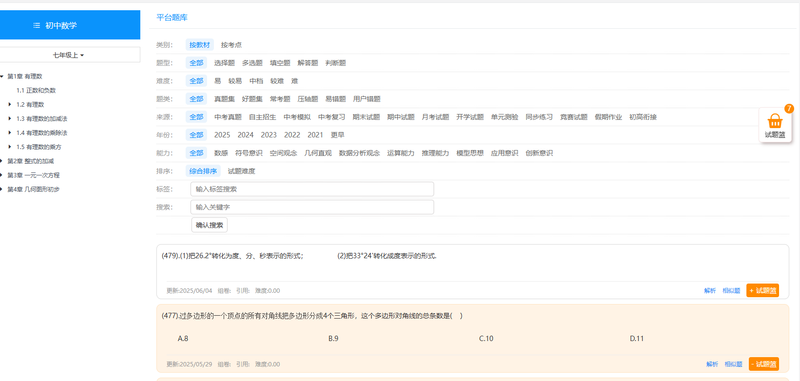Set difficulty filter to 较易
This screenshot has height=381, width=800.
pos(235,81)
